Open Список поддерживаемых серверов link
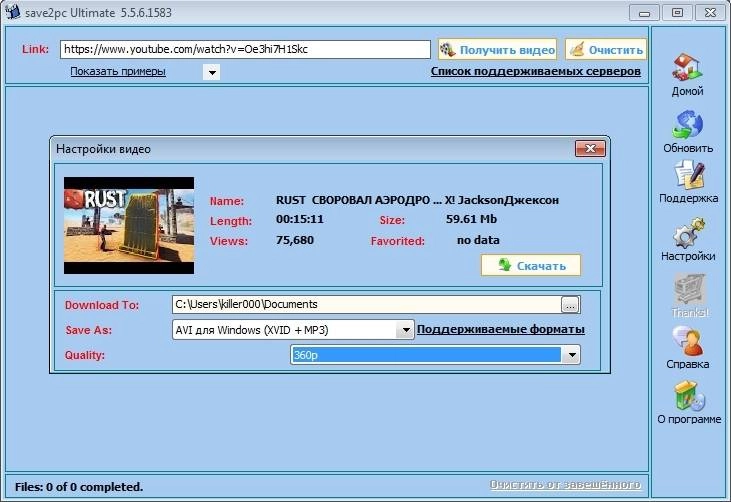This screenshot has width=731, height=502. point(535,71)
